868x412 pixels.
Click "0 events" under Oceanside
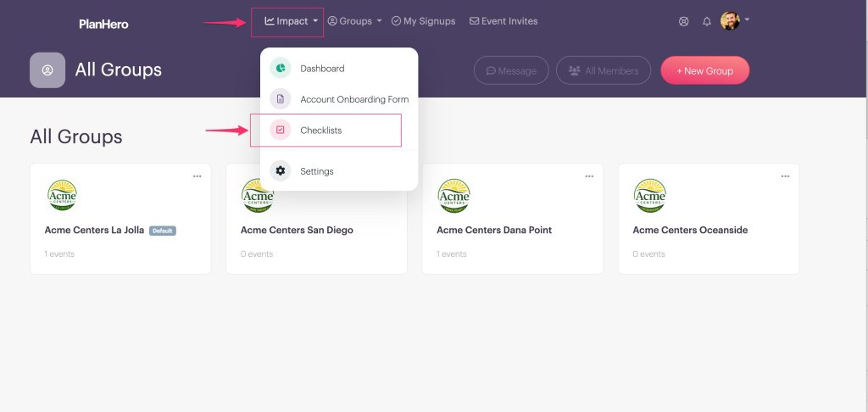(648, 253)
